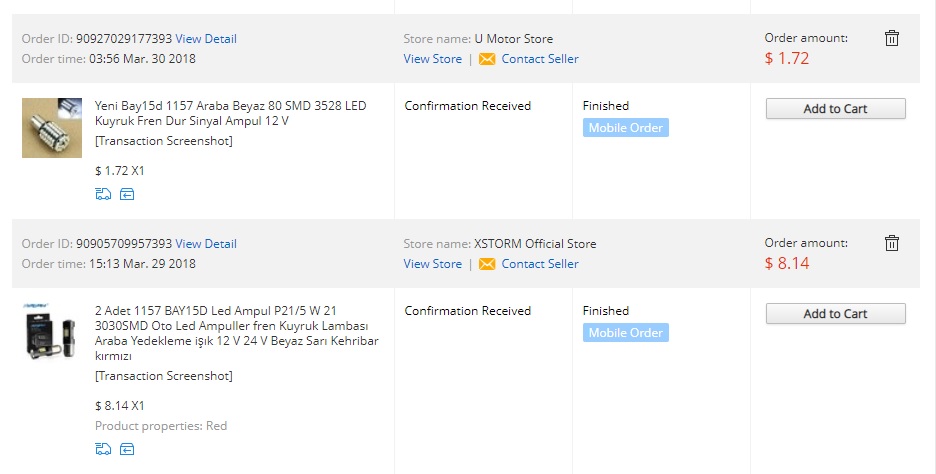936x474 pixels.
Task: View Detail for order 90905709957393
Action: pyautogui.click(x=206, y=244)
